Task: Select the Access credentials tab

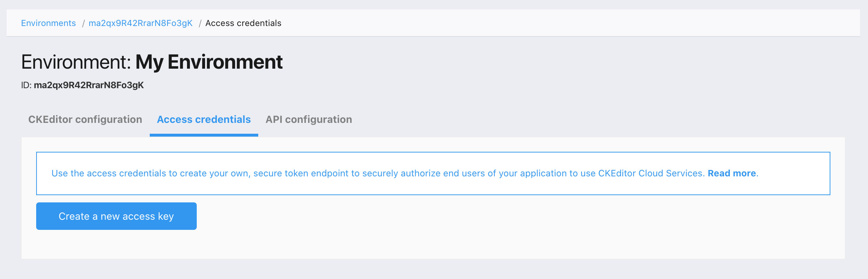Action: pos(204,120)
